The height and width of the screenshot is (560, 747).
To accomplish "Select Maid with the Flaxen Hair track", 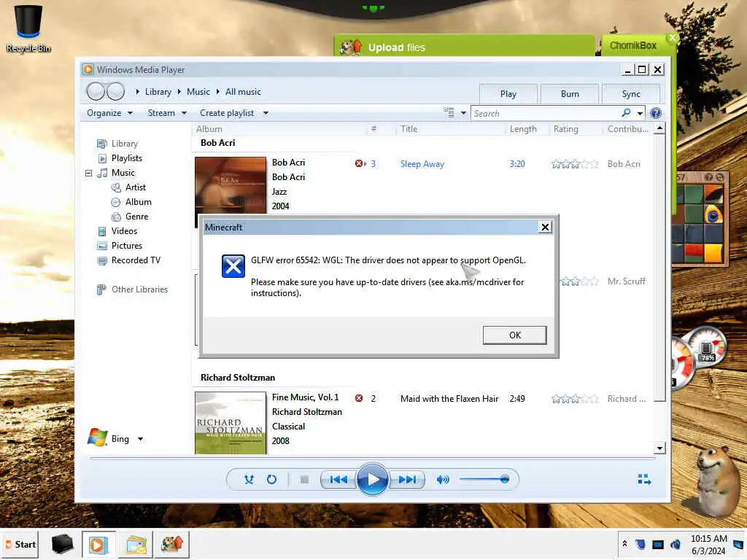I will click(x=449, y=399).
